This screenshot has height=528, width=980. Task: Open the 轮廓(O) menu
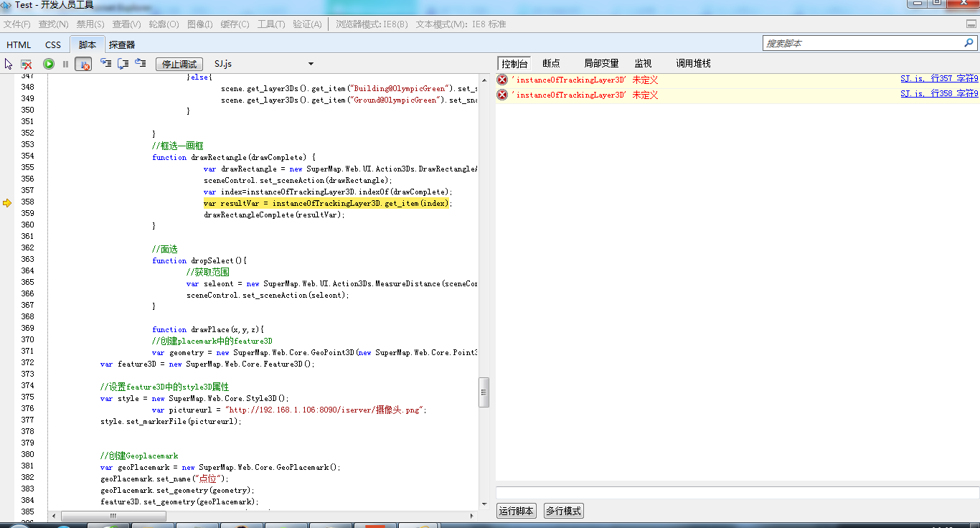(164, 24)
